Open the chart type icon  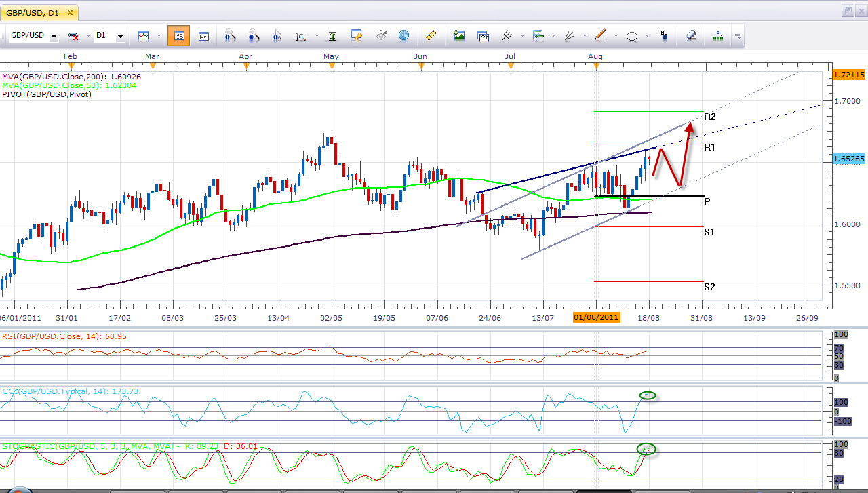point(144,36)
